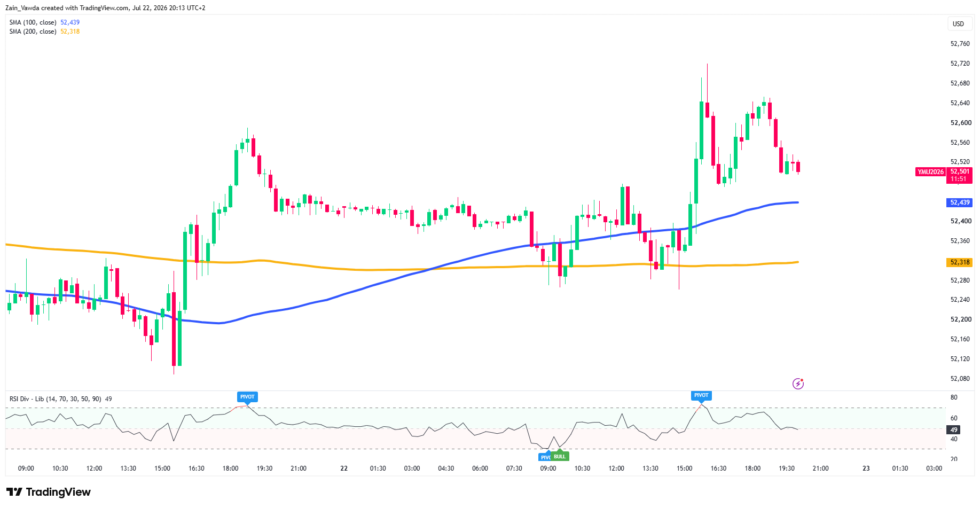Click the PIVOT marker above the 15:30 RSI peak
Viewport: 980px width, 508px height.
[x=701, y=395]
